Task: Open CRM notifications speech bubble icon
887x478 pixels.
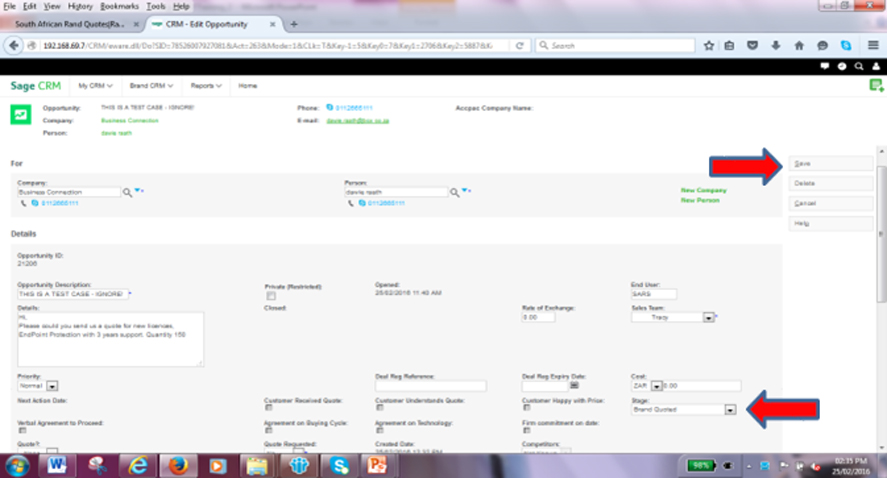Action: (x=825, y=66)
